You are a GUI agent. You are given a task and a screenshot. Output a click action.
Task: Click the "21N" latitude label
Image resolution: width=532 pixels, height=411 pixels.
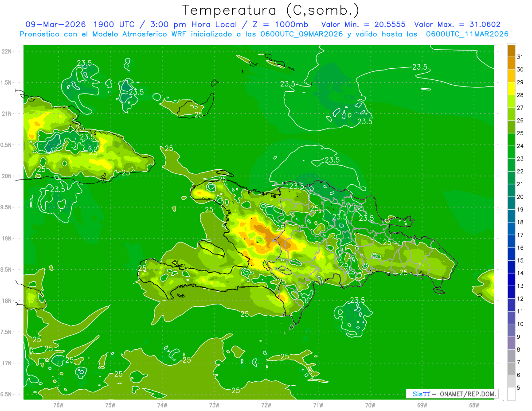(x=7, y=114)
